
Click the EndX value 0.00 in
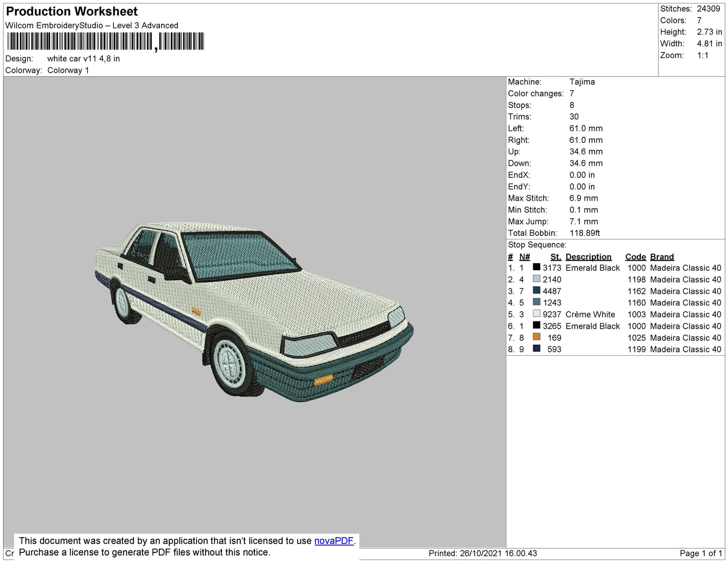[x=582, y=175]
